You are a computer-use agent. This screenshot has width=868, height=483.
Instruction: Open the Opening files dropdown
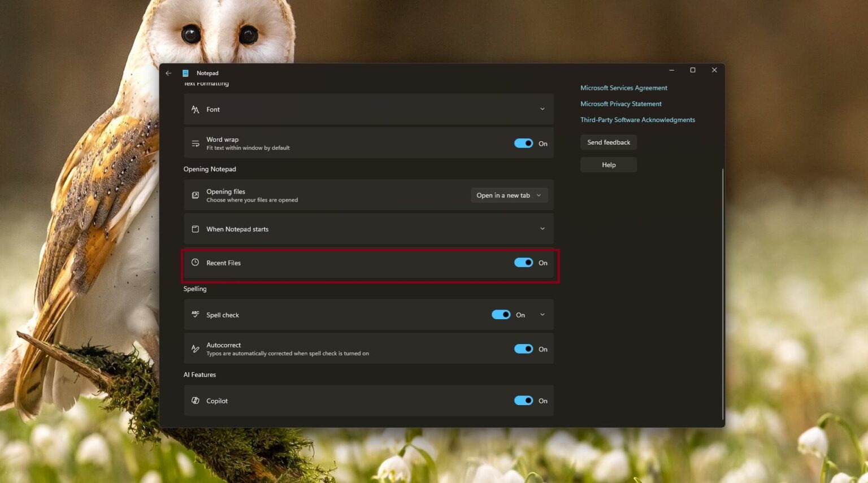pos(508,195)
